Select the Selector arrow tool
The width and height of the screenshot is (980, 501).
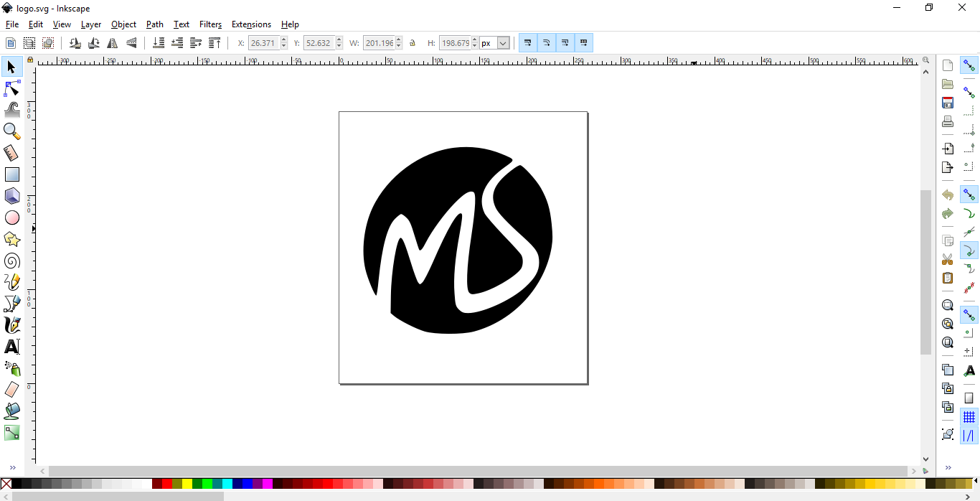(11, 67)
